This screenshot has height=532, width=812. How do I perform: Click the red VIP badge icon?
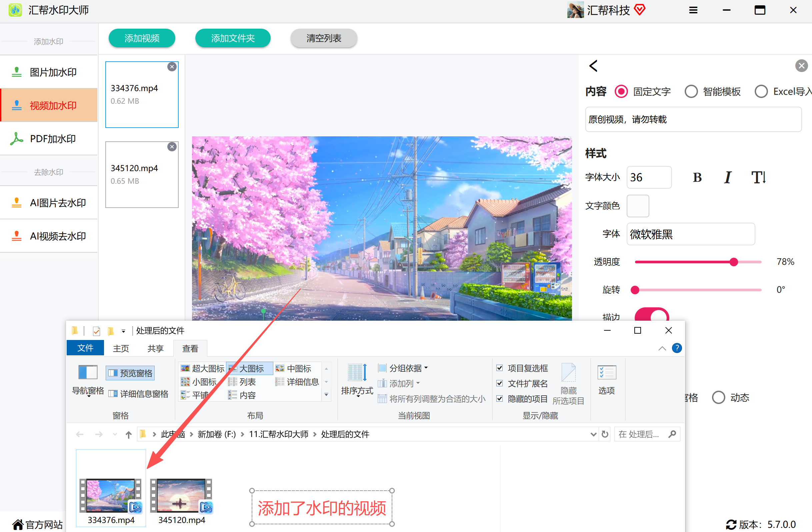coord(640,10)
